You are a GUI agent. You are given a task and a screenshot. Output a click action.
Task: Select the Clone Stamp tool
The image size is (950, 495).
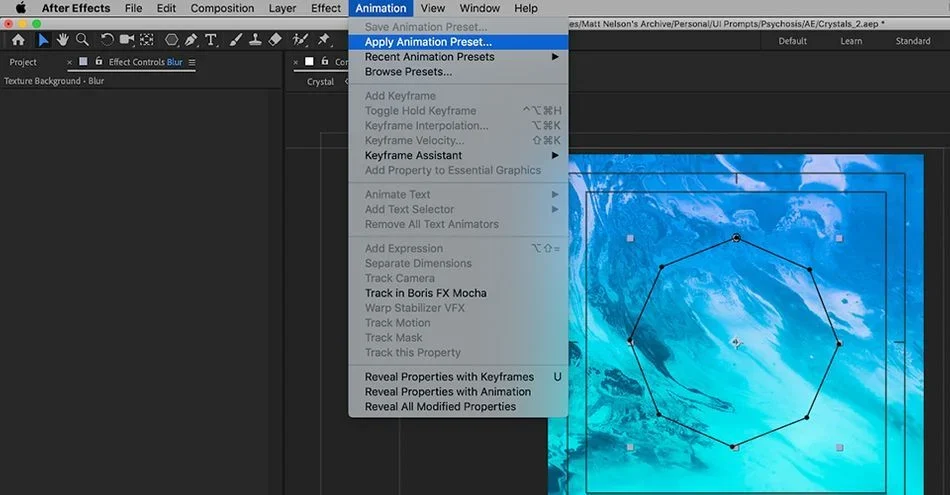coord(255,40)
